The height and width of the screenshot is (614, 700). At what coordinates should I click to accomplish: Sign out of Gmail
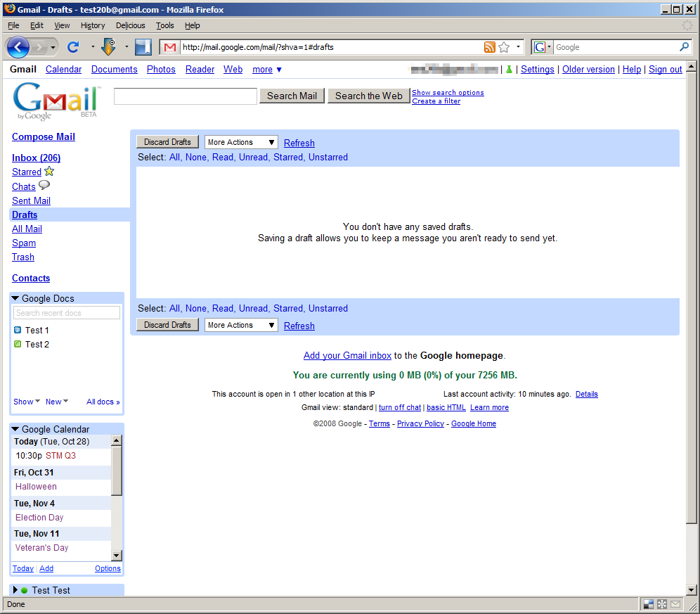click(x=665, y=69)
